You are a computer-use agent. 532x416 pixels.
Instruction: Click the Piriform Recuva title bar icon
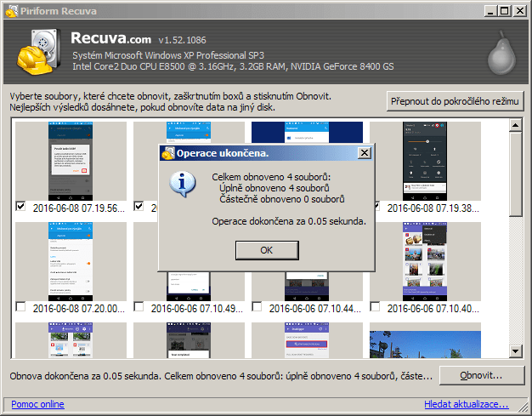point(12,11)
